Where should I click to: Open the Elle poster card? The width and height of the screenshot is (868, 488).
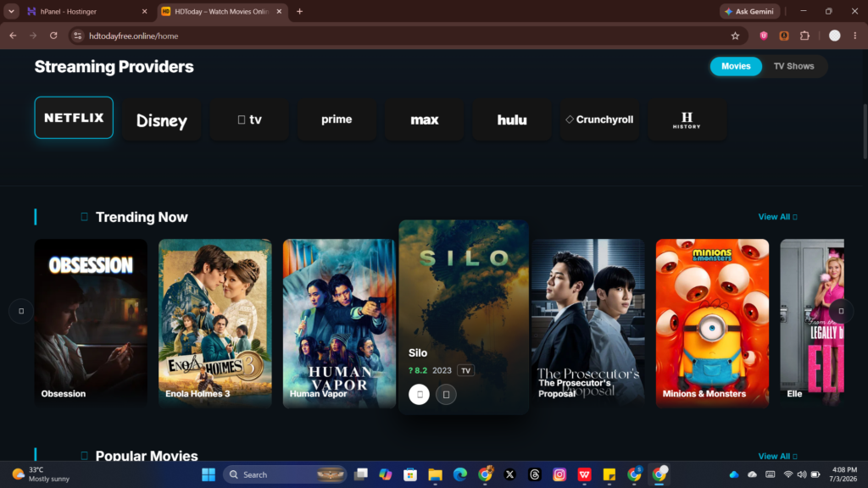pos(812,323)
